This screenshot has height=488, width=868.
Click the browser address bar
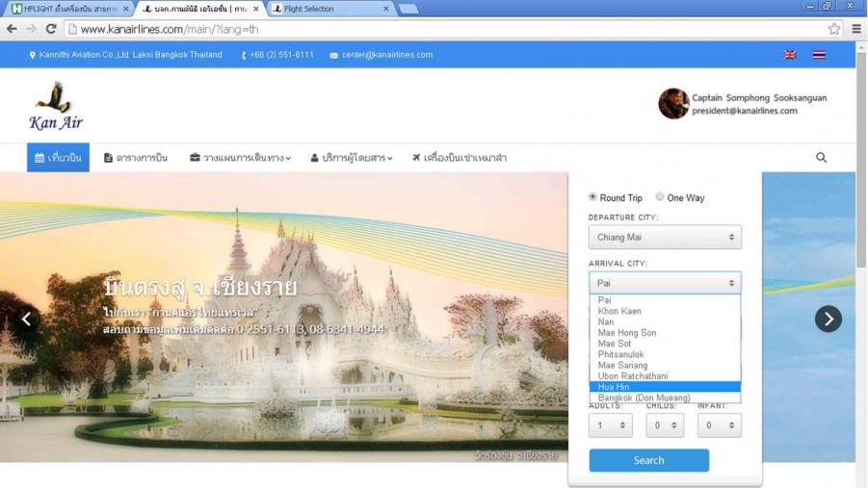[434, 29]
